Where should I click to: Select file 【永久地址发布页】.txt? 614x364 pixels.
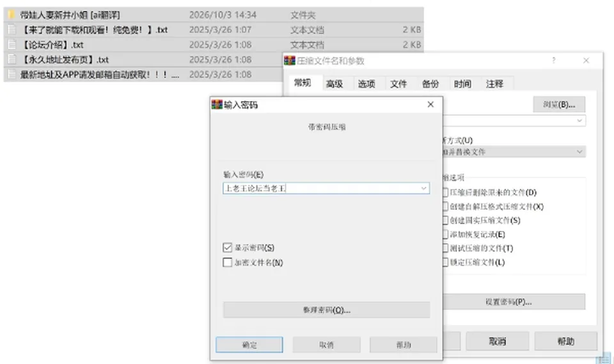[x=65, y=59]
